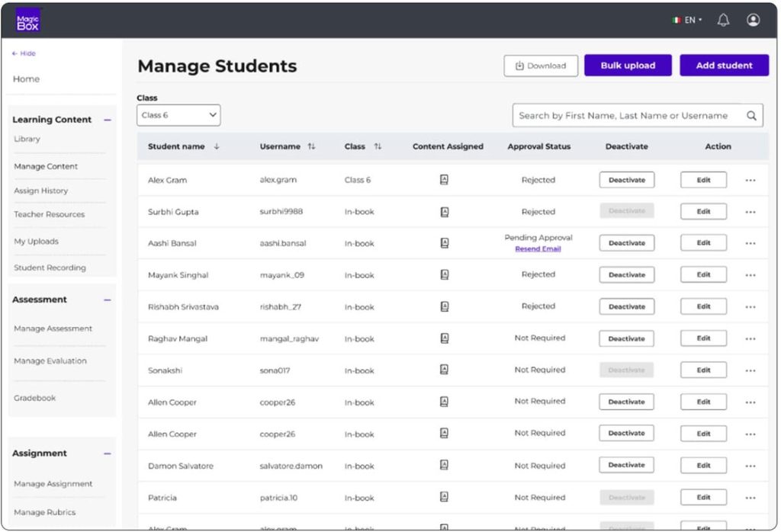Collapse the Assessment sidebar section

point(108,300)
